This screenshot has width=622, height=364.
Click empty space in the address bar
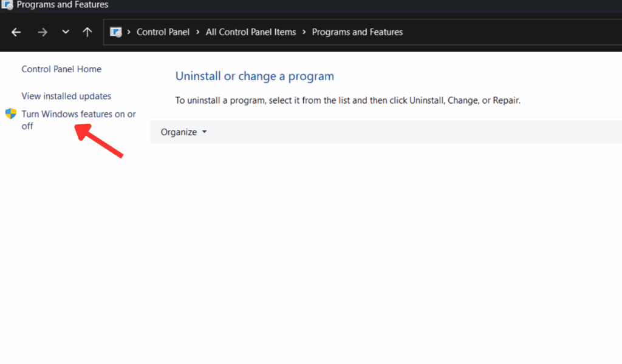(x=516, y=32)
